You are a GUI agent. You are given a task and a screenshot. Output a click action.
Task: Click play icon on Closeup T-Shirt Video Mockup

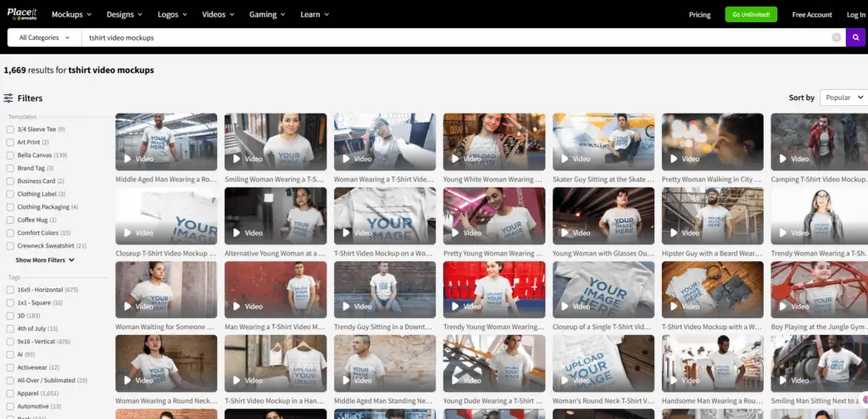coord(128,232)
